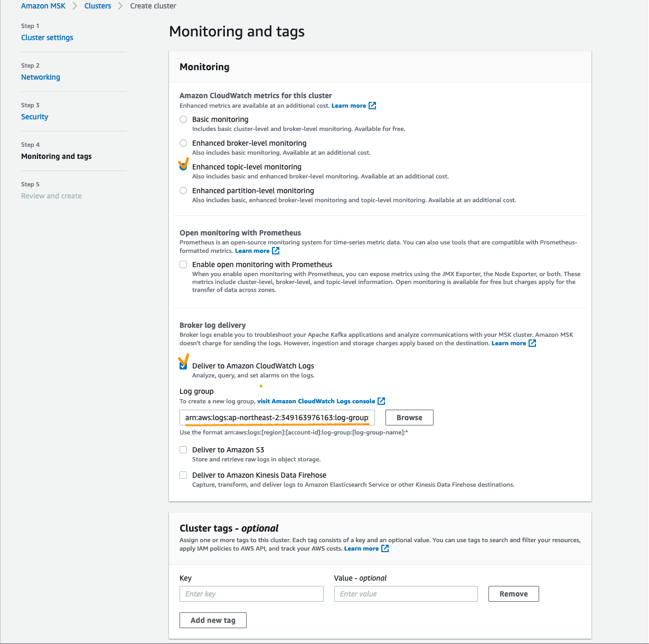The image size is (649, 644).
Task: Select Enhanced partition-level monitoring option
Action: coord(183,191)
